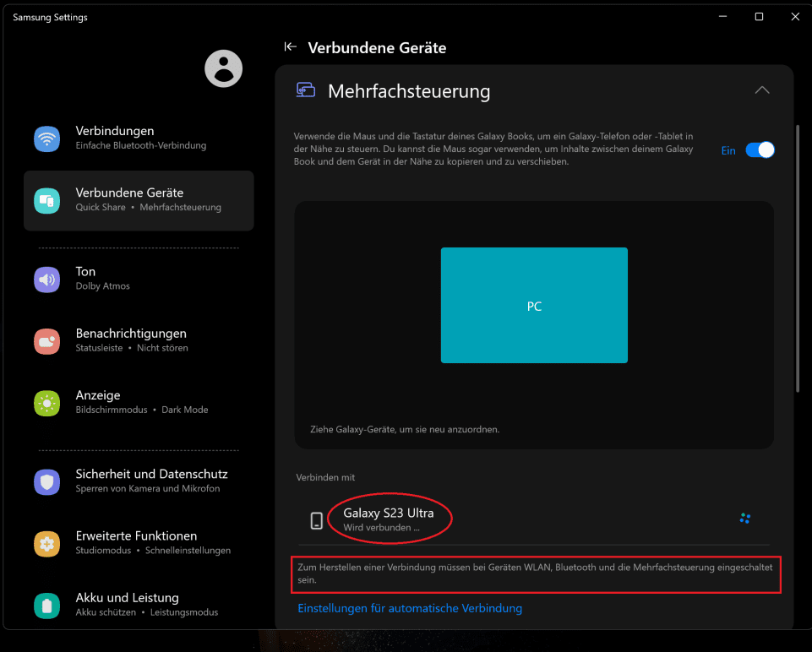Turn off the Mehrfachsteuerung switch

tap(760, 150)
